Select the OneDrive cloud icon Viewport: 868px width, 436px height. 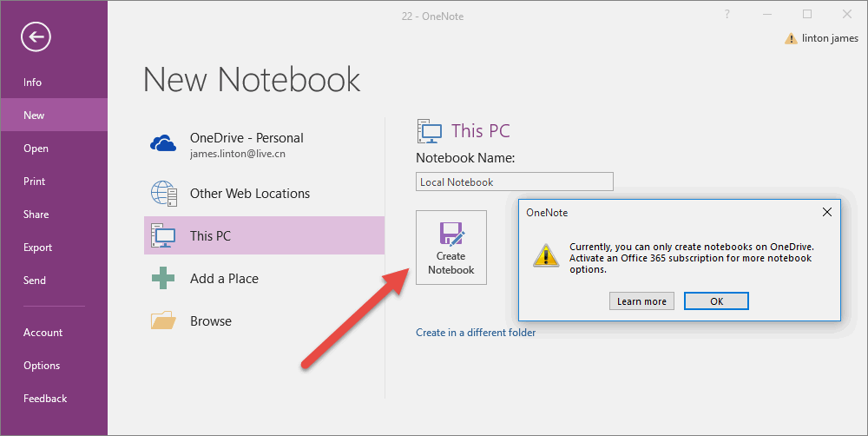164,143
